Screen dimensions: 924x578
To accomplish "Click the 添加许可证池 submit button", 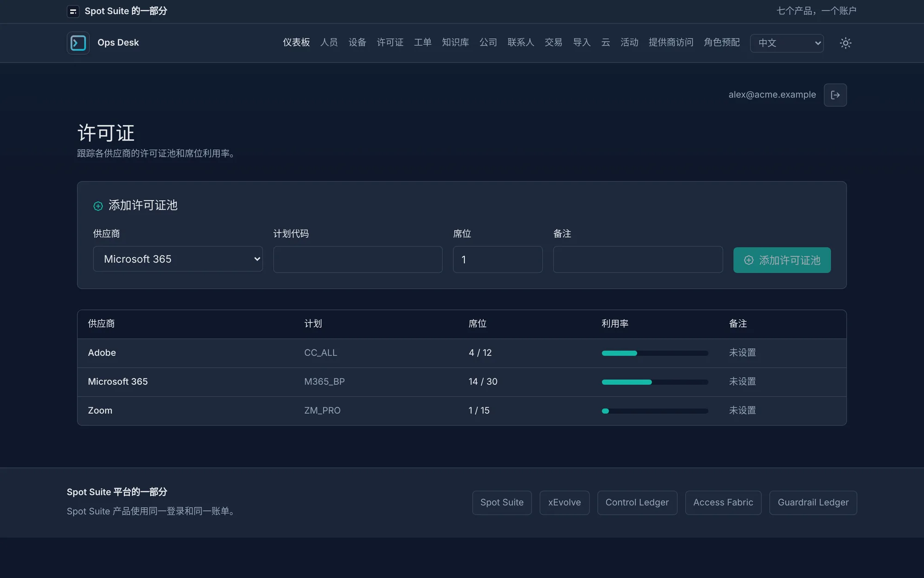I will point(782,260).
